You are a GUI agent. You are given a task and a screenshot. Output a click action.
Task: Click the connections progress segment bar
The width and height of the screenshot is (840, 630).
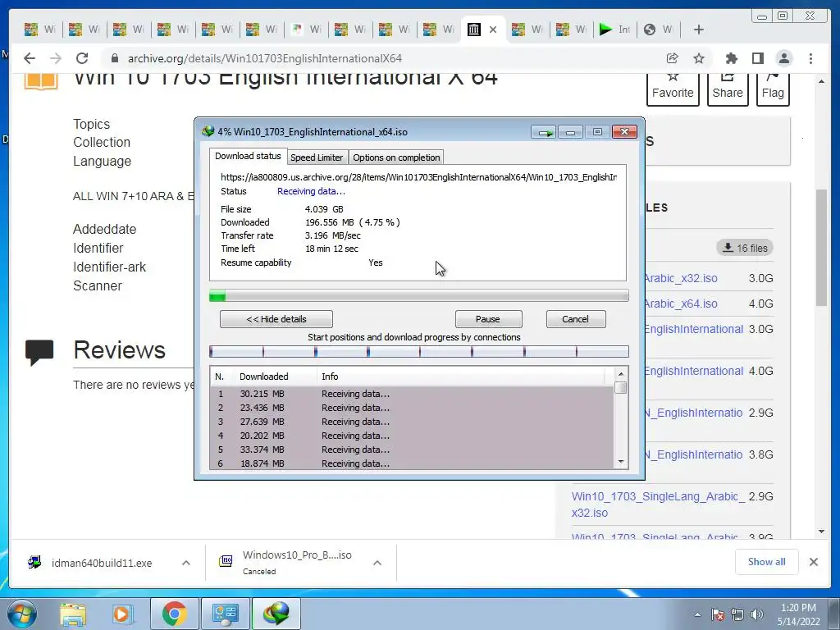point(419,351)
